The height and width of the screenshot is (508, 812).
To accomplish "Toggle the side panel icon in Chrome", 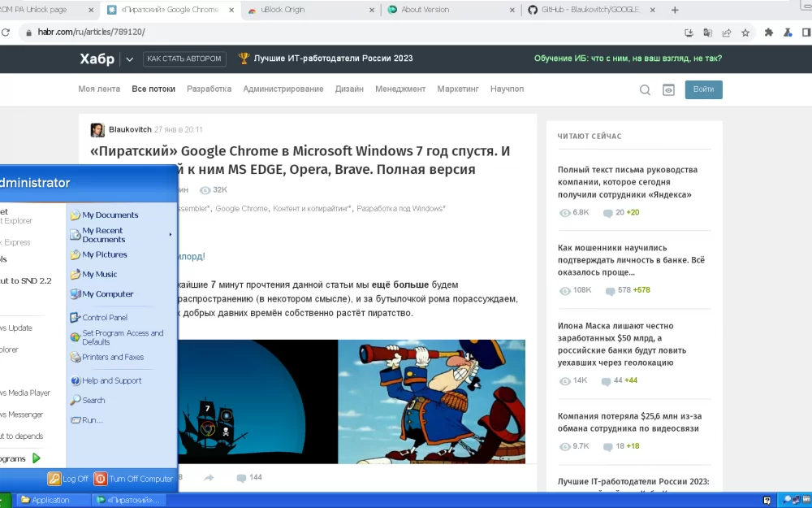I will [x=807, y=33].
